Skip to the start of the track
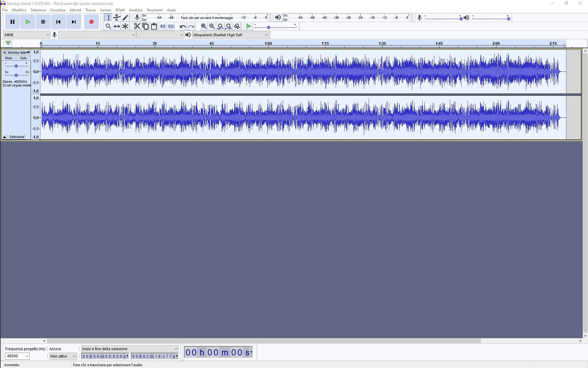588x368 pixels. click(58, 22)
